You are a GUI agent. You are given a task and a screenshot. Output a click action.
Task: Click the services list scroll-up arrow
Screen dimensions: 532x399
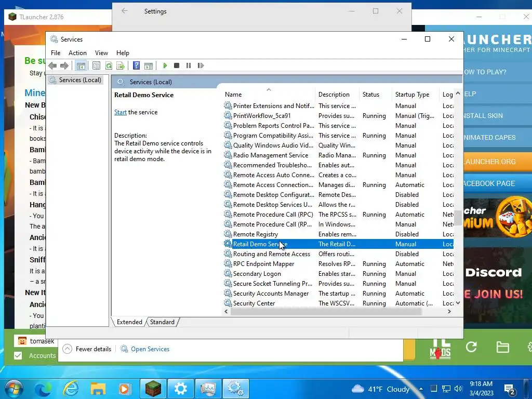[x=458, y=94]
